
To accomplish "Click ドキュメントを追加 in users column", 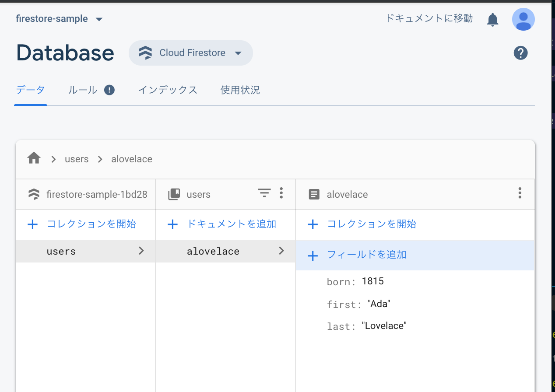I will pos(232,224).
